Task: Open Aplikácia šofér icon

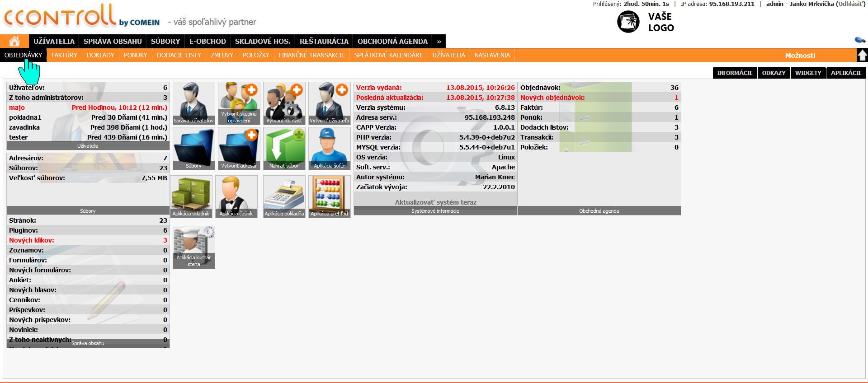Action: coord(329,148)
